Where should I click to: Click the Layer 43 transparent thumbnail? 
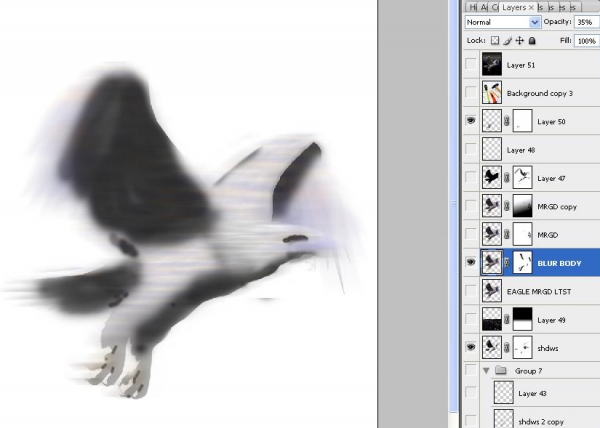click(504, 392)
